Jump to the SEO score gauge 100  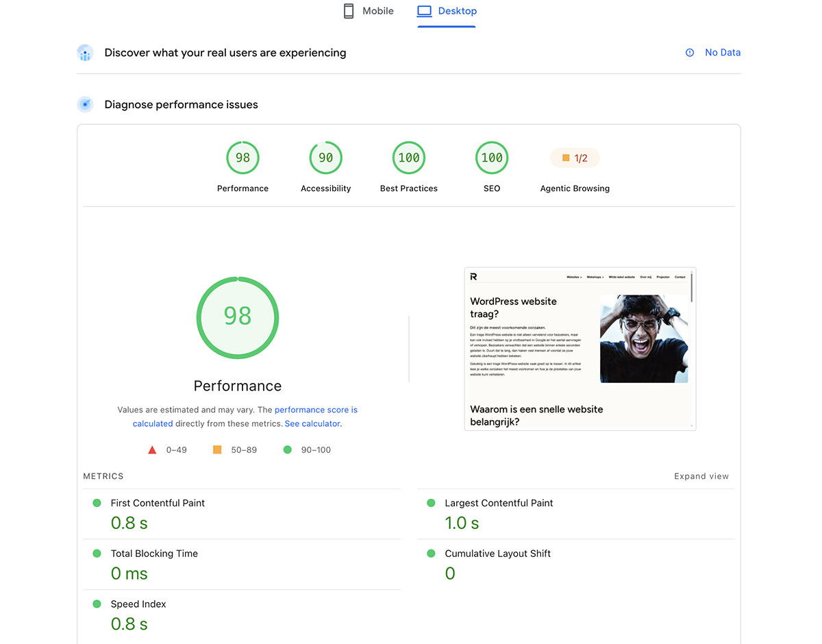[x=492, y=158]
